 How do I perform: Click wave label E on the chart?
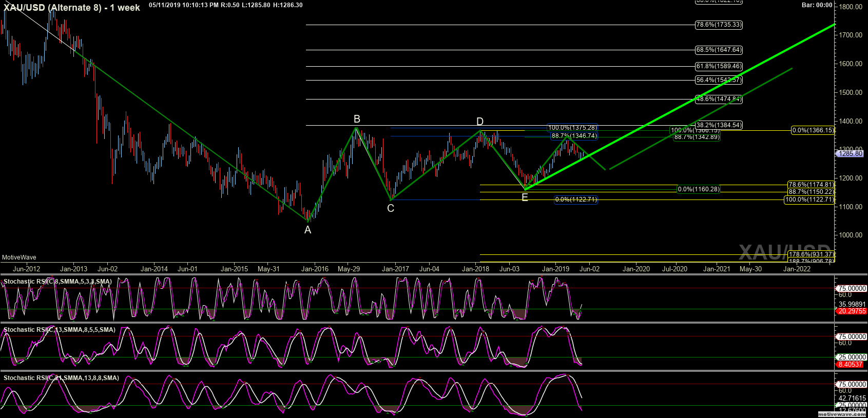pyautogui.click(x=525, y=197)
